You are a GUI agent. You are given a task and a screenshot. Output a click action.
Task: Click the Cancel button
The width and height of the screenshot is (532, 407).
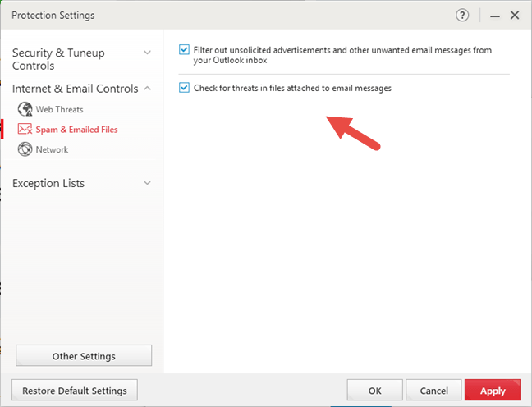[x=434, y=391]
